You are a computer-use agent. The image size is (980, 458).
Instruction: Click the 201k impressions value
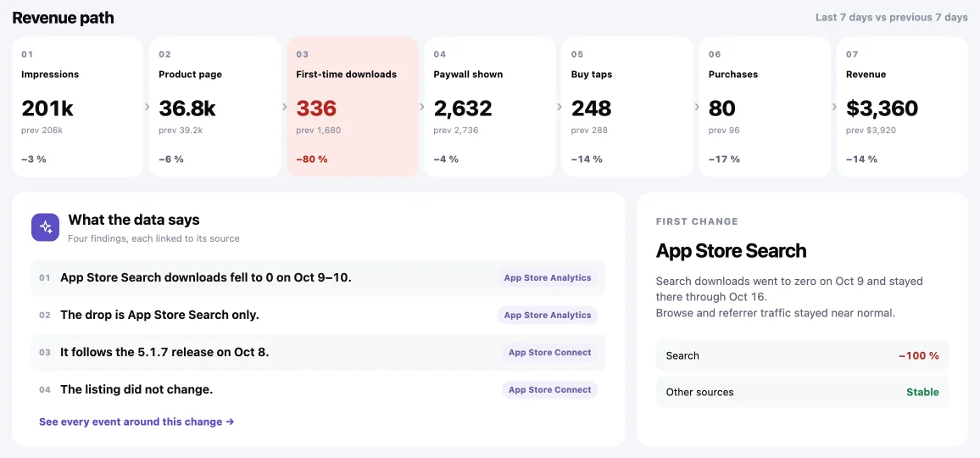(47, 109)
